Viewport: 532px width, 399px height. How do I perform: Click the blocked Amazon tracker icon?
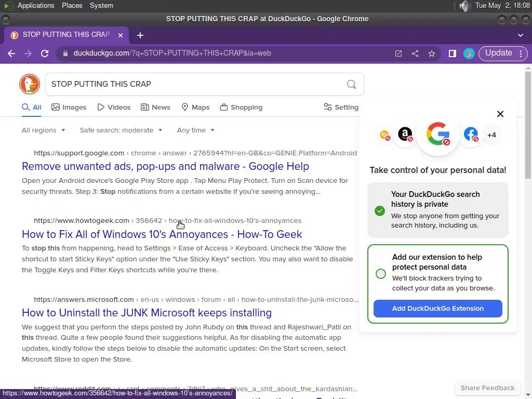click(405, 135)
